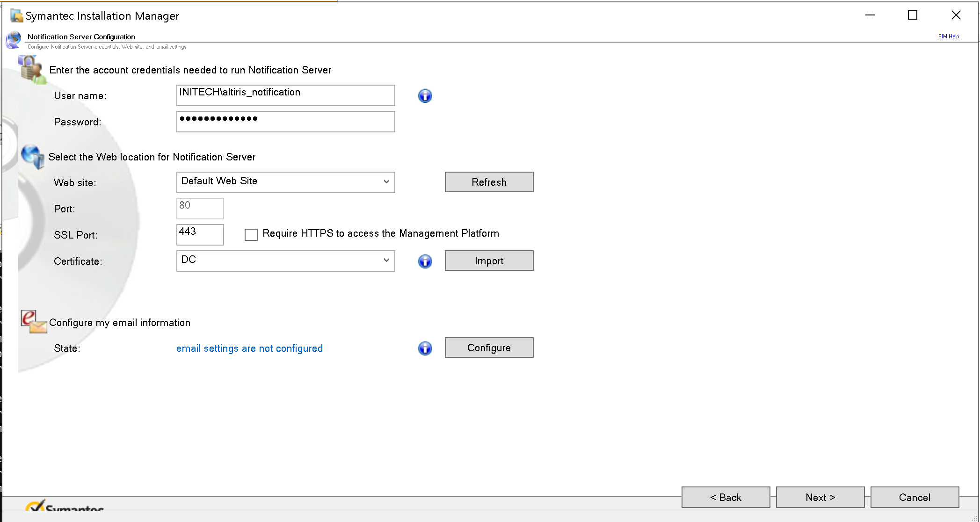Screen dimensions: 980x522
Task: Minimize the Installation Manager window
Action: coord(870,15)
